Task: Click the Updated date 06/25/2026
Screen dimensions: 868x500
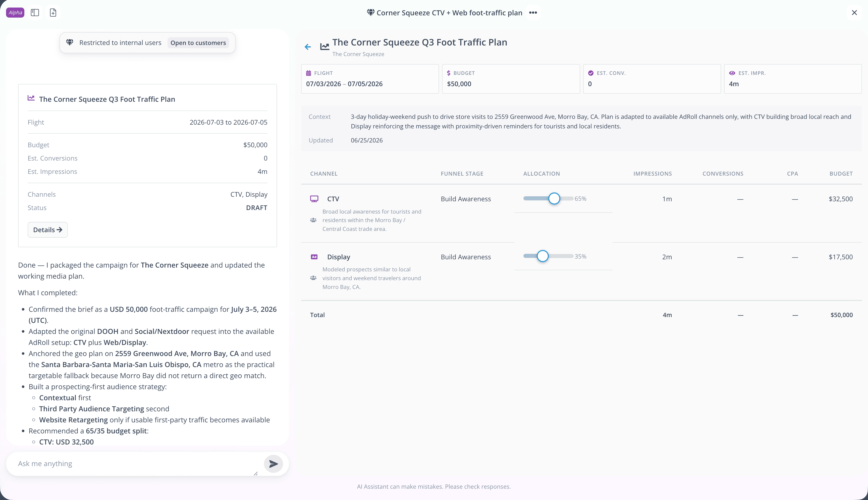Action: 366,140
